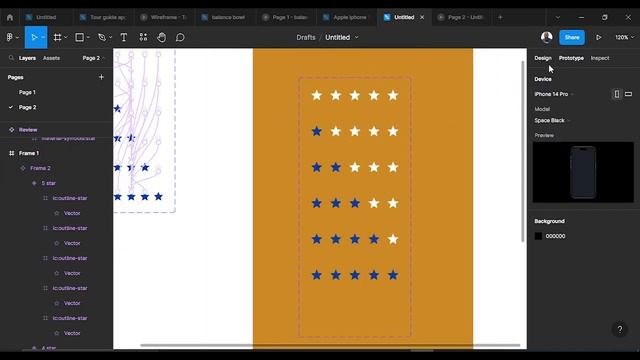Close the active Untitled tab

pyautogui.click(x=422, y=17)
